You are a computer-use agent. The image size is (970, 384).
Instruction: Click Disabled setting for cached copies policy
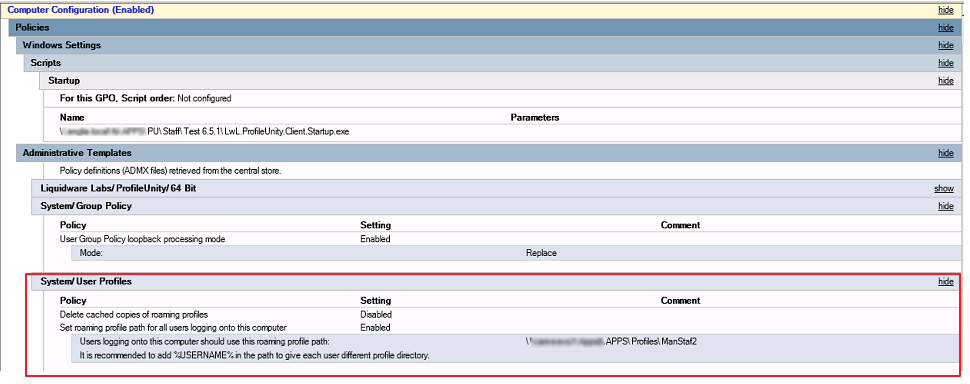[376, 314]
